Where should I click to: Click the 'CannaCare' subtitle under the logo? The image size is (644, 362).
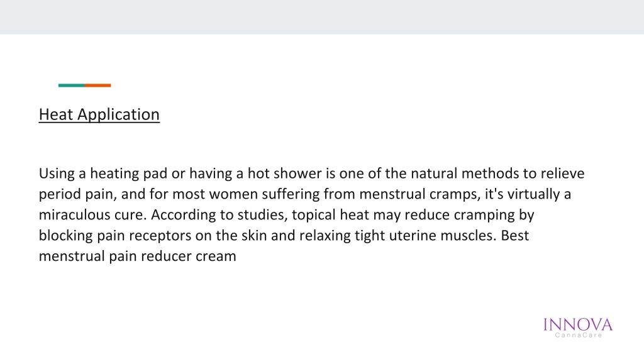[579, 336]
